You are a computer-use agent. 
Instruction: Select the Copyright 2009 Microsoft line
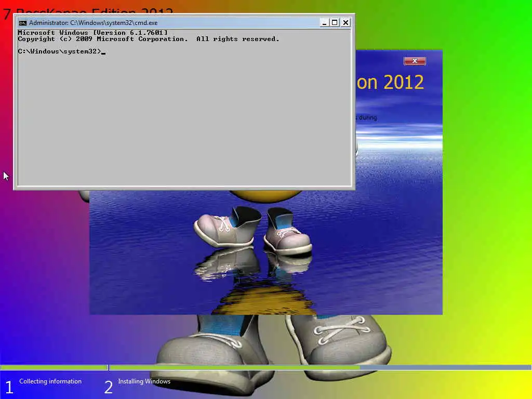[x=148, y=39]
